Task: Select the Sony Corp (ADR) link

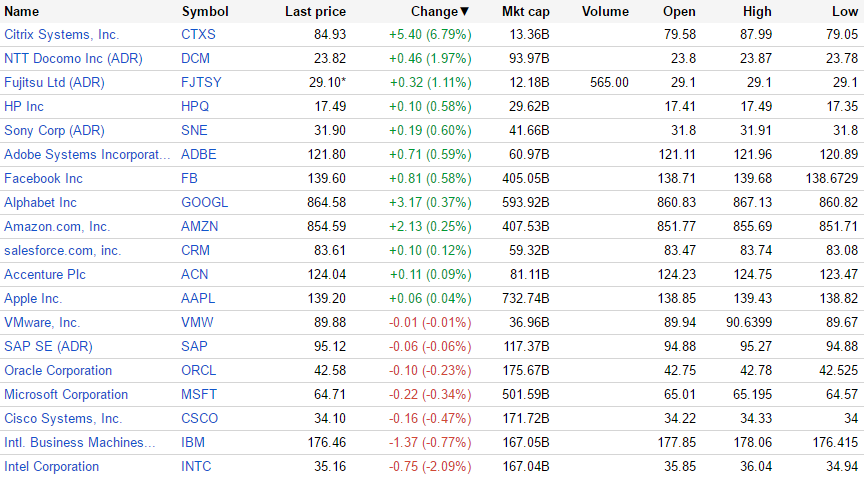Action: point(54,131)
